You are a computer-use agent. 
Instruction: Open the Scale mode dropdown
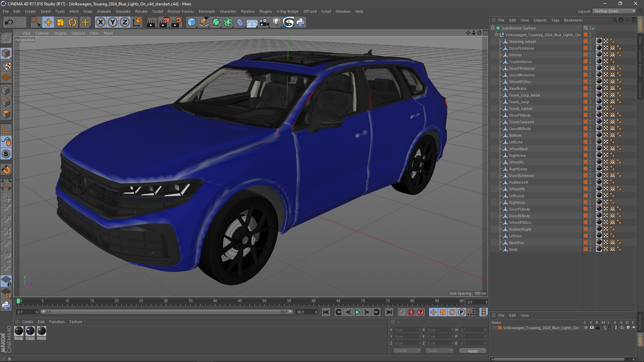[x=440, y=351]
